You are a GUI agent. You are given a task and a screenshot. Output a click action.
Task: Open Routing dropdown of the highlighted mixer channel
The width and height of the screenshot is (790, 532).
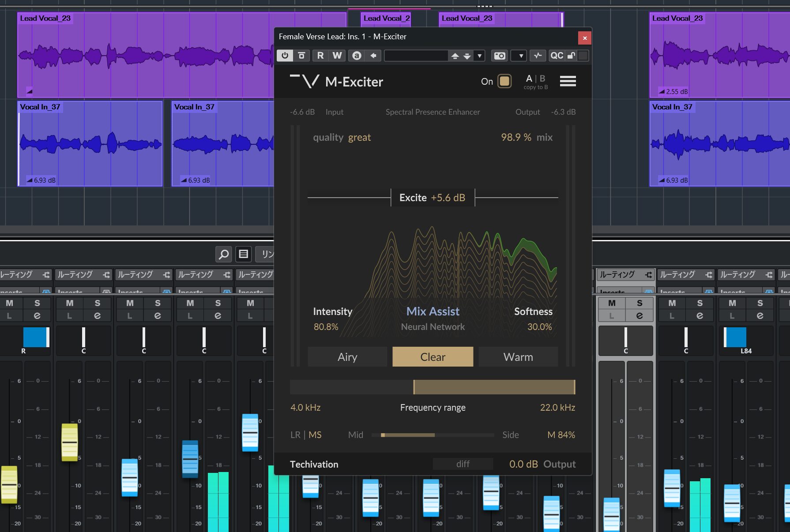tap(625, 274)
